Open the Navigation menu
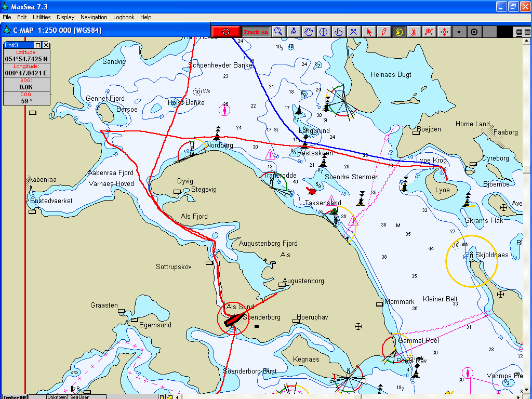532x399 pixels. coord(94,17)
